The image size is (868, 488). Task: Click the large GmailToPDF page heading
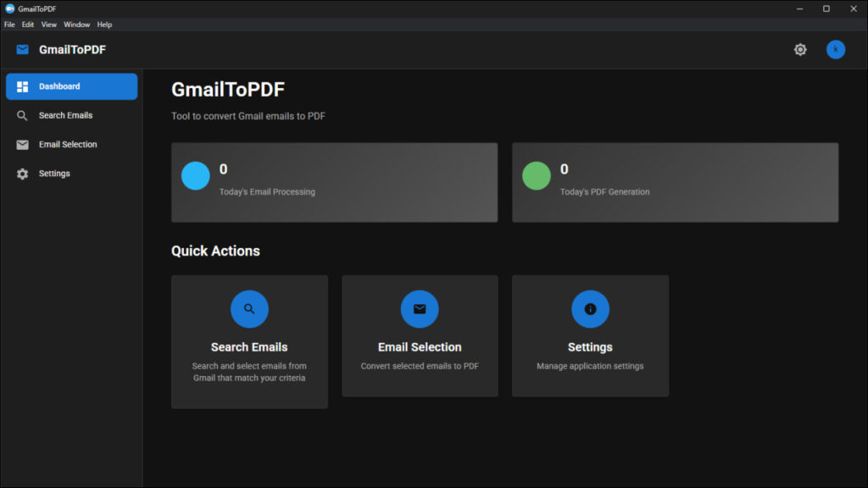point(228,90)
